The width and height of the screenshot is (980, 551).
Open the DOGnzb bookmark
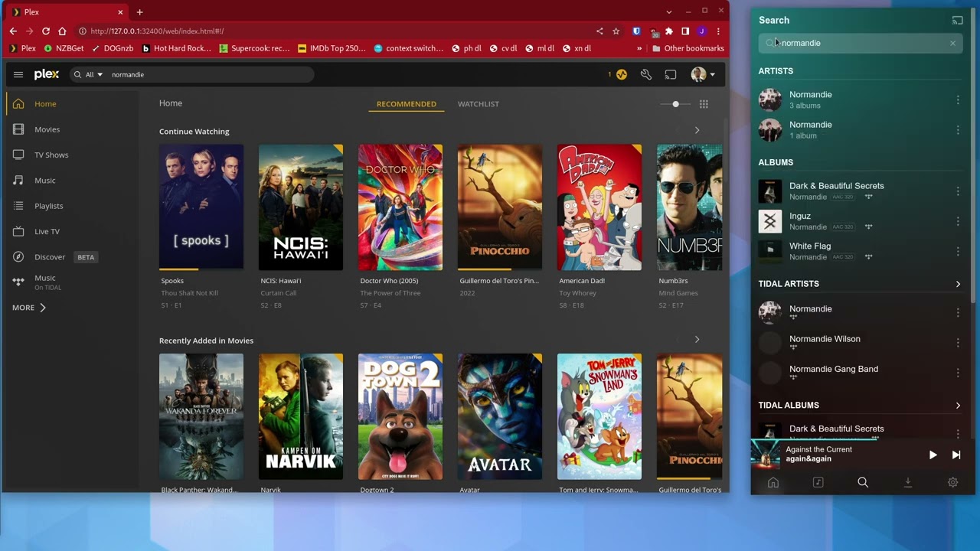[x=113, y=48]
